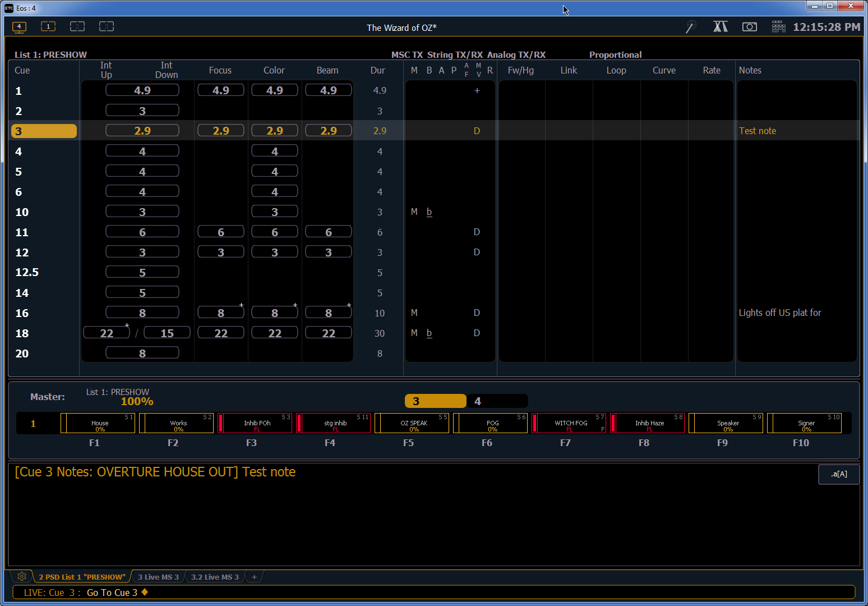Select Signer fader S10
868x606 pixels.
point(804,423)
